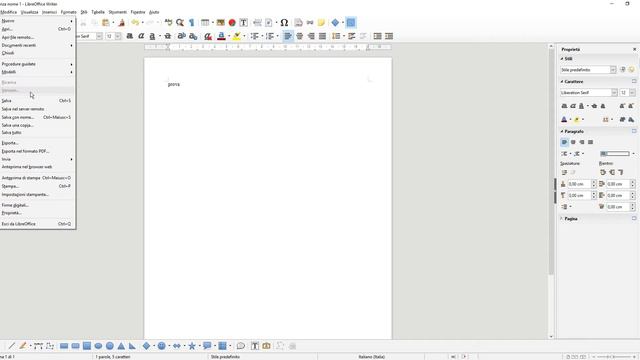Open highlighting color dropdown arrow
The image size is (640, 360).
[x=244, y=36]
